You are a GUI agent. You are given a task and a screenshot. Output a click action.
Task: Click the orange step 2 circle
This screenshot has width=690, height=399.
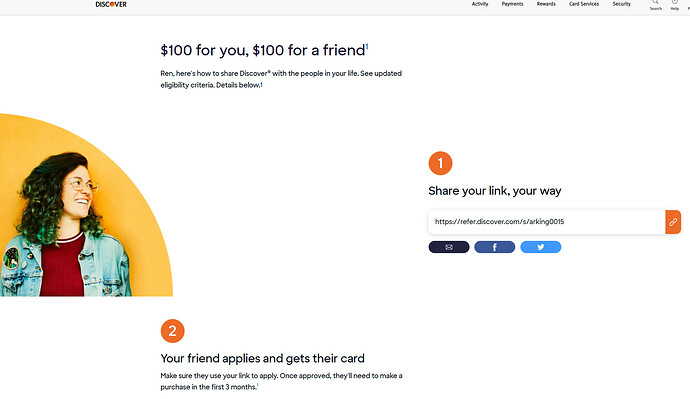click(172, 331)
